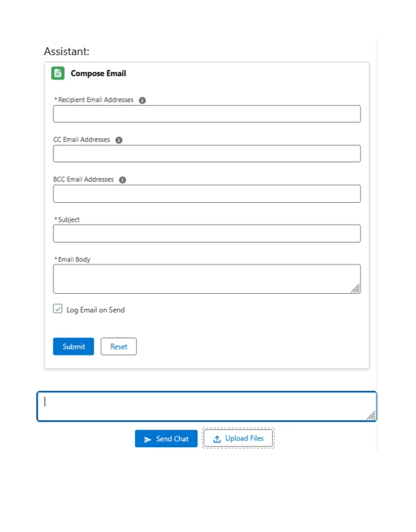Screen dimensions: 416x532
Task: Click the Upload Files button
Action: pyautogui.click(x=238, y=438)
